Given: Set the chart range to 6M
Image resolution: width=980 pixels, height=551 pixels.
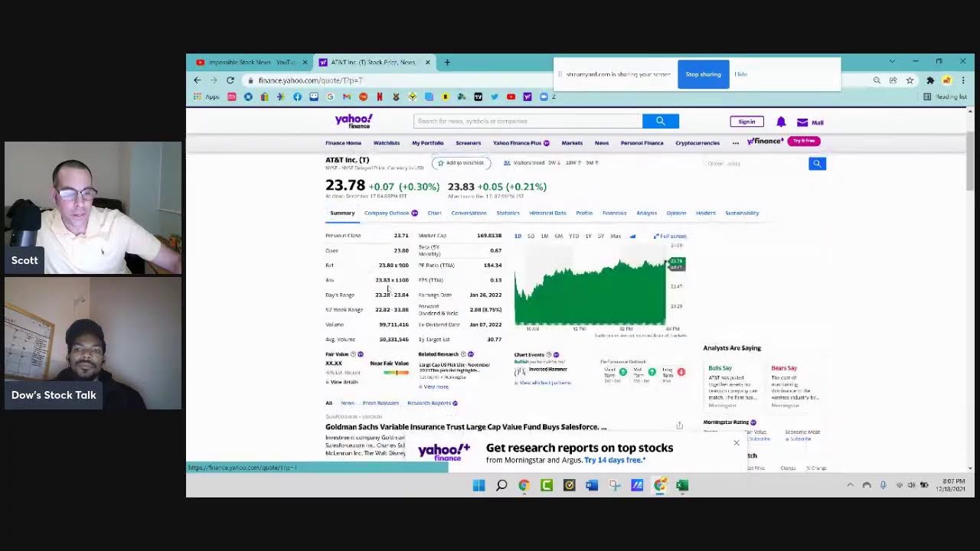Looking at the screenshot, I should [558, 236].
